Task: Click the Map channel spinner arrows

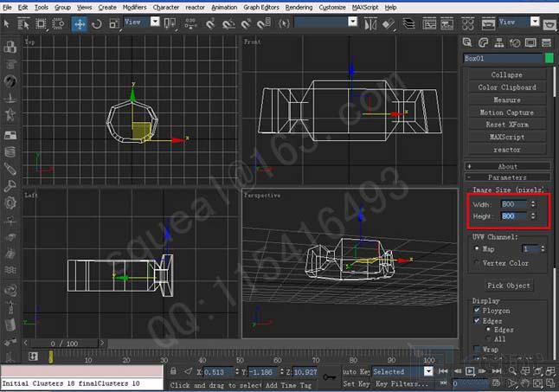Action: pyautogui.click(x=543, y=248)
